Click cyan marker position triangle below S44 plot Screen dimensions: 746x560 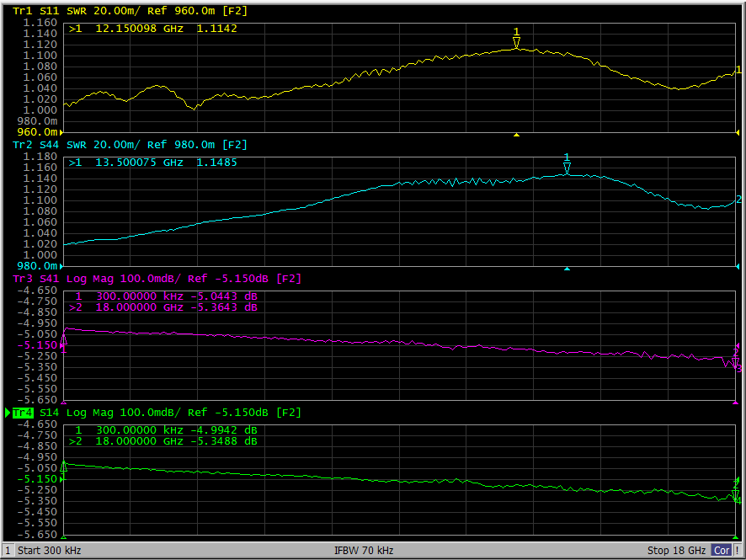(x=567, y=269)
